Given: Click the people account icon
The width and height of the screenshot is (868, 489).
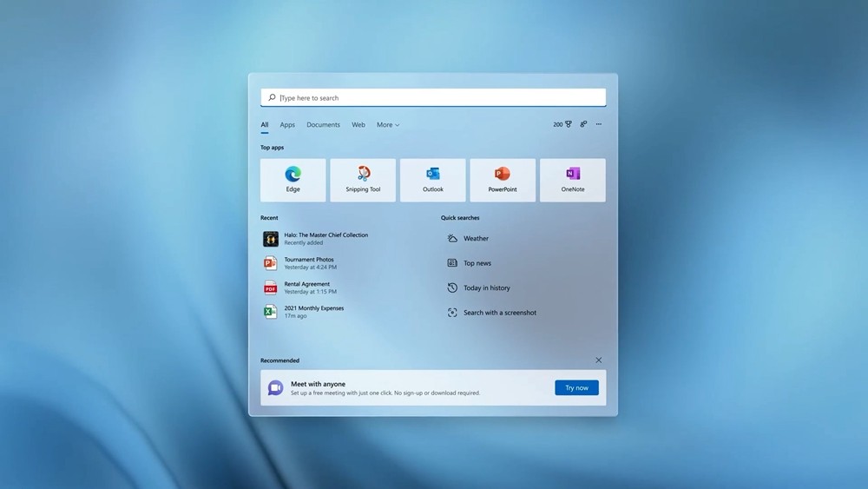Looking at the screenshot, I should [x=583, y=124].
